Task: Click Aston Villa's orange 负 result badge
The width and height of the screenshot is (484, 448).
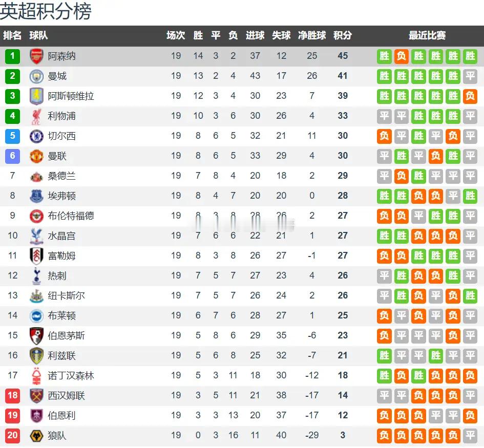Action: [470, 96]
